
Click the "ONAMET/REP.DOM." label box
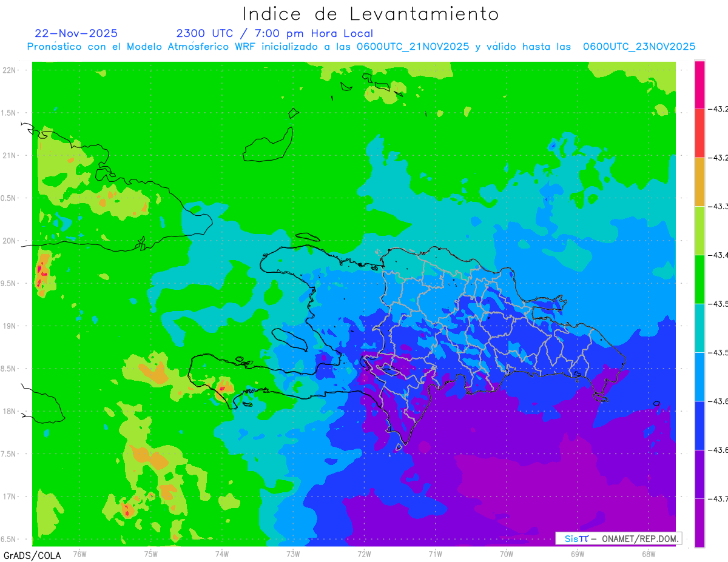618,538
